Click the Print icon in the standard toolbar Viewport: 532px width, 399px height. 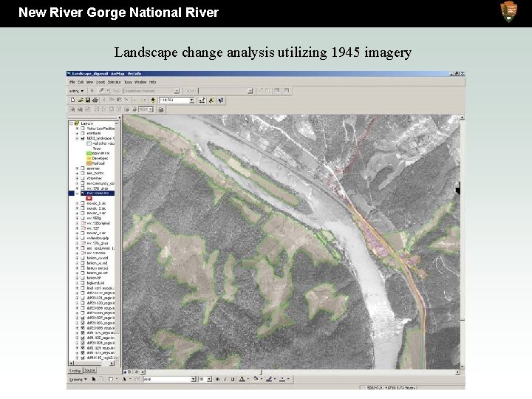[x=95, y=100]
